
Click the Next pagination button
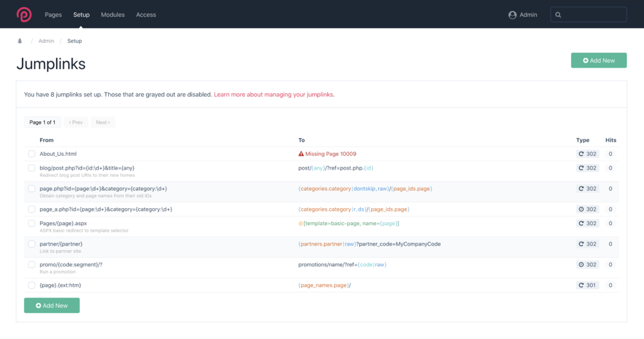102,122
